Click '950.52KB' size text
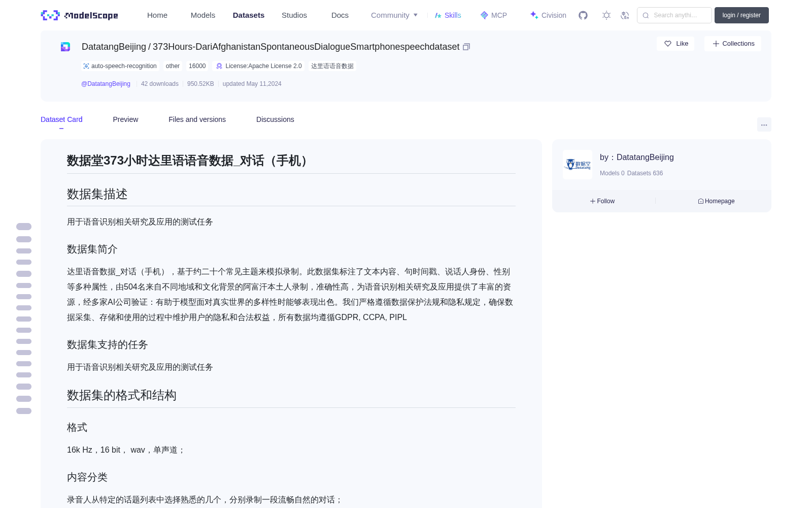Viewport: 812px width, 508px height. (200, 84)
